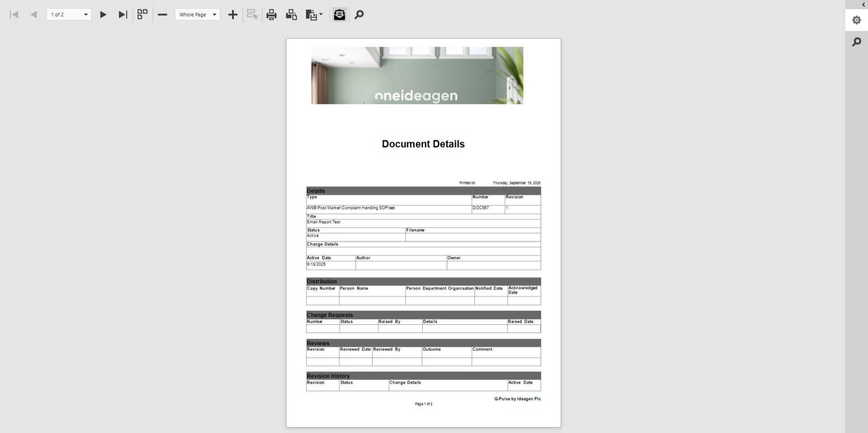This screenshot has width=868, height=433.
Task: Zoom in with the plus icon
Action: coord(233,14)
